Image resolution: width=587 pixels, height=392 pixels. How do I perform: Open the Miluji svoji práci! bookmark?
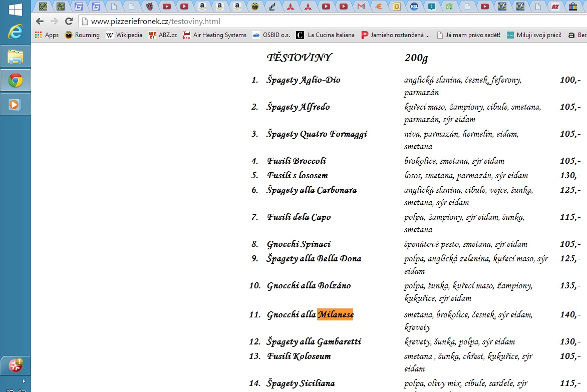534,35
